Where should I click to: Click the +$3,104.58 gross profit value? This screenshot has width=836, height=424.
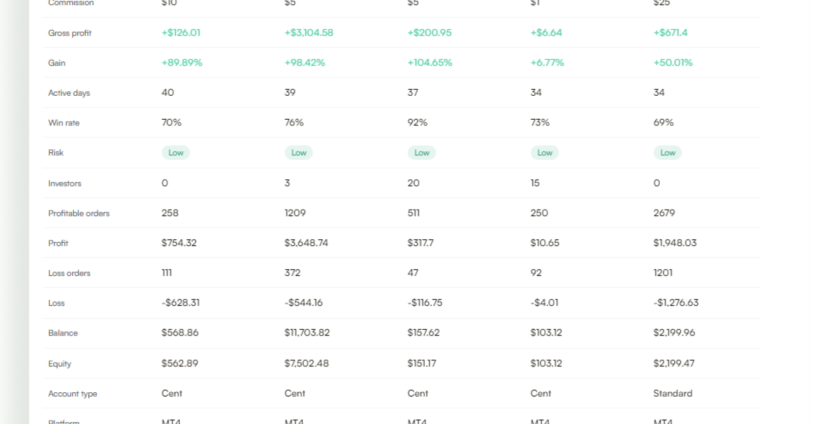pos(309,33)
